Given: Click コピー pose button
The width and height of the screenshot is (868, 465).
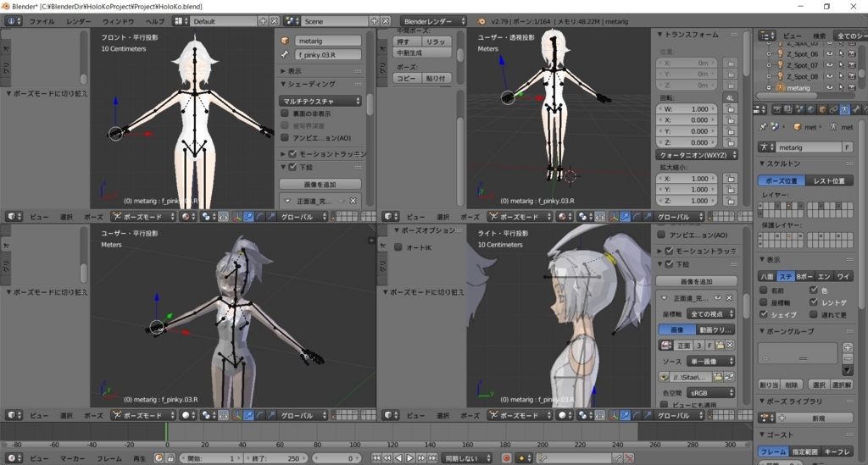Looking at the screenshot, I should click(406, 79).
